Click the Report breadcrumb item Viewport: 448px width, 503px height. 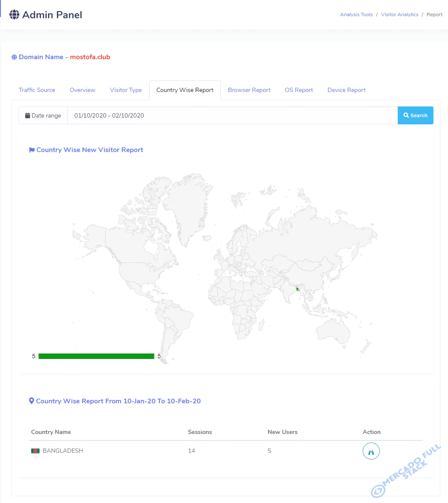[x=434, y=14]
